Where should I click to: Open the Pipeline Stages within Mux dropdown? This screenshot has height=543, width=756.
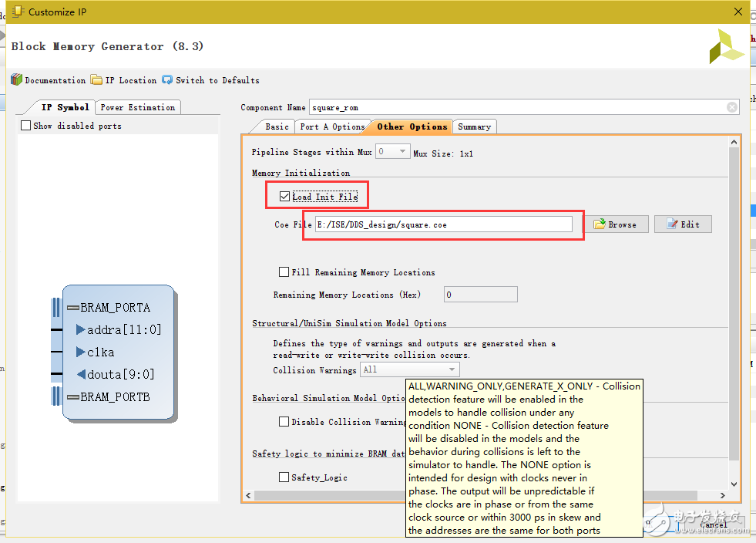(x=392, y=153)
